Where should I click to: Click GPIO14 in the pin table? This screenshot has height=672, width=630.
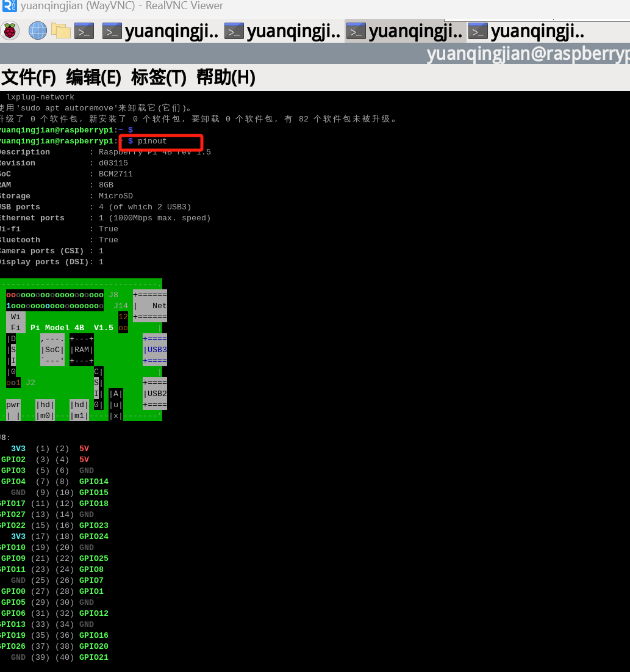(x=94, y=482)
